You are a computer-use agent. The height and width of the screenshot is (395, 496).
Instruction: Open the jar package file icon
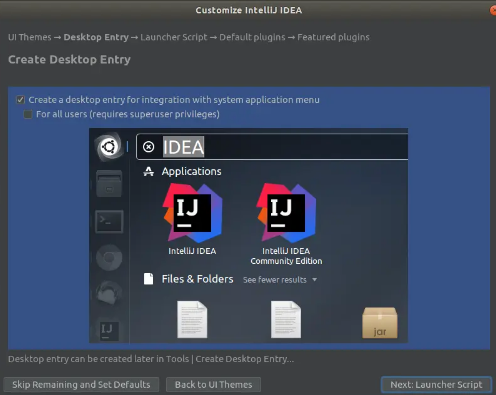click(380, 323)
